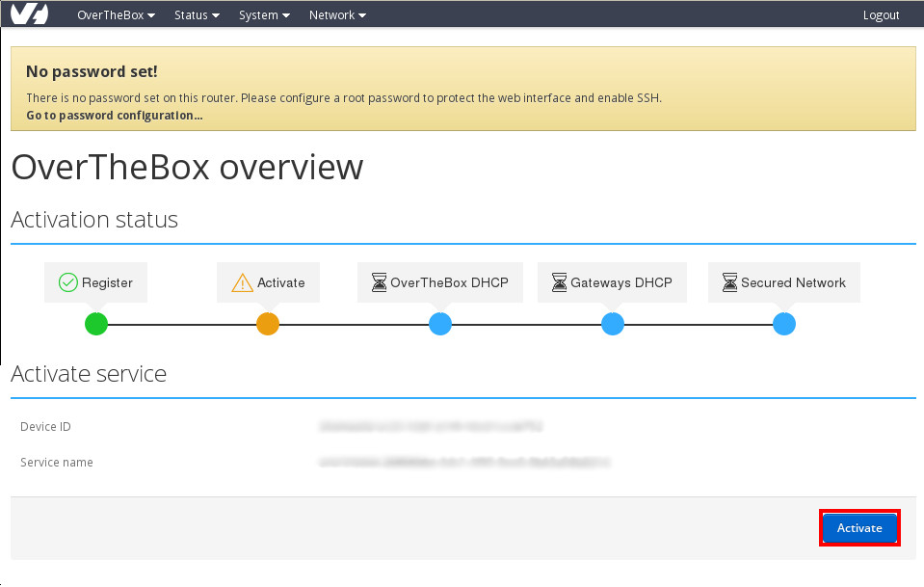This screenshot has height=587, width=924.
Task: Open the OverTheBox menu
Action: [115, 14]
